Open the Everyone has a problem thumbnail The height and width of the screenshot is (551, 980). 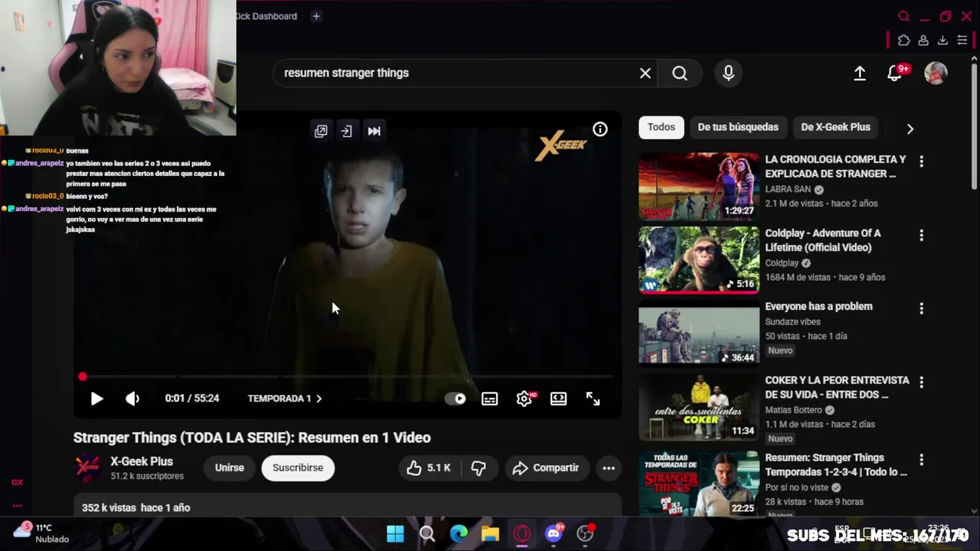tap(699, 334)
